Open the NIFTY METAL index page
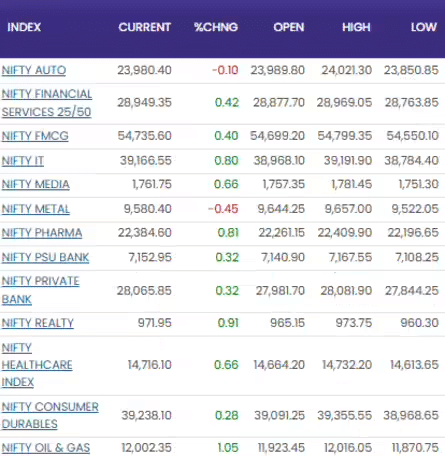Screen dimensions: 445x456 click(x=36, y=209)
